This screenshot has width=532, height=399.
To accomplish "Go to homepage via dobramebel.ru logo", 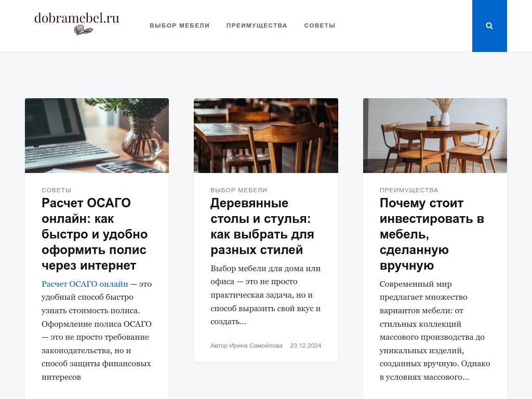I will [77, 23].
